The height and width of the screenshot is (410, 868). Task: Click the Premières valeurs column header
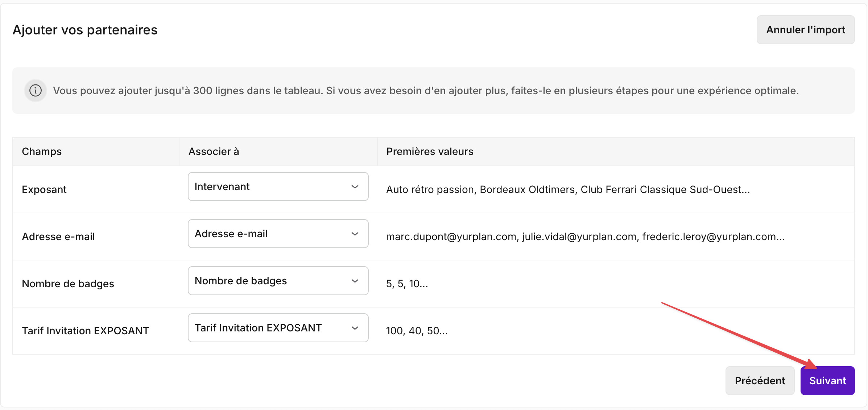[x=430, y=151]
